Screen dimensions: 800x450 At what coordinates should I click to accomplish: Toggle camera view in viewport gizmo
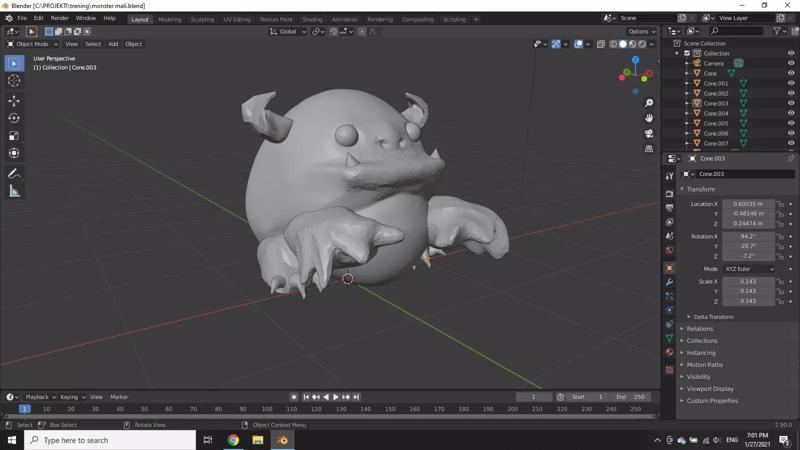click(x=649, y=133)
